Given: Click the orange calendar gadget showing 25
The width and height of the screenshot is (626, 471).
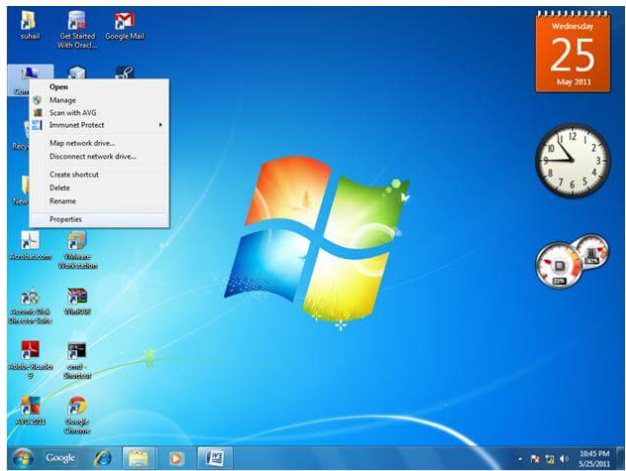Looking at the screenshot, I should pyautogui.click(x=573, y=52).
